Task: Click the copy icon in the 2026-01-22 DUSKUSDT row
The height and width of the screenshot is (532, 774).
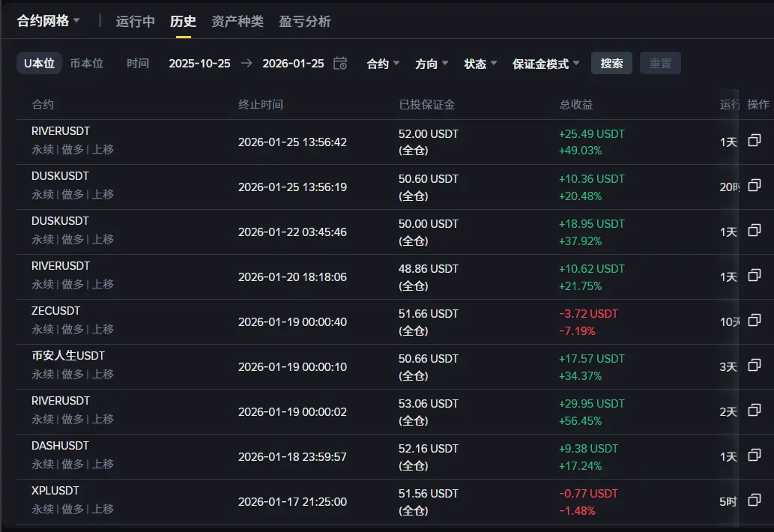Action: pos(755,230)
